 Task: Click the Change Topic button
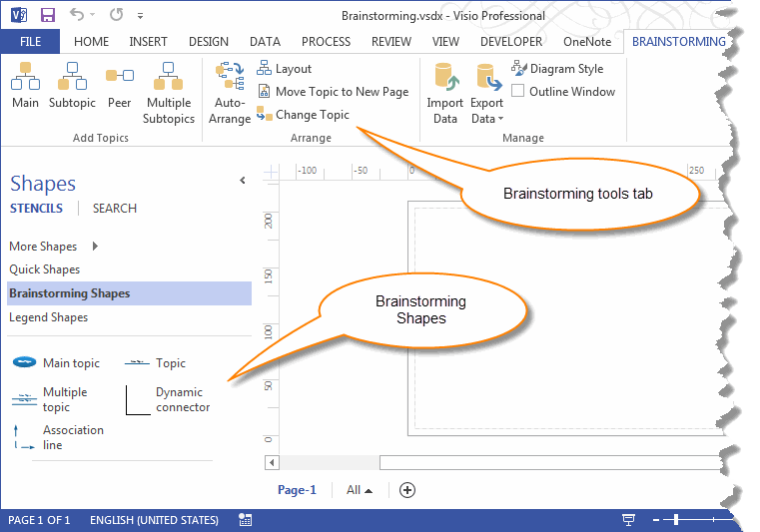pyautogui.click(x=304, y=115)
